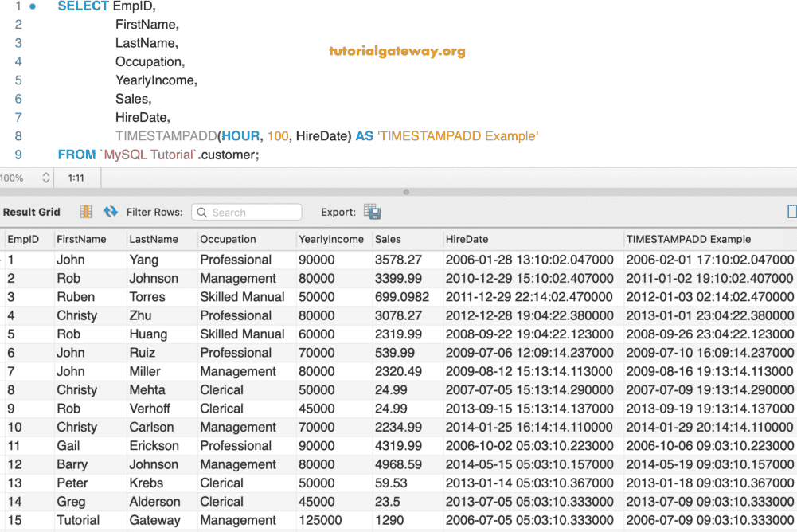The height and width of the screenshot is (532, 797).
Task: Click the zoom stepper down arrow
Action: tap(45, 180)
